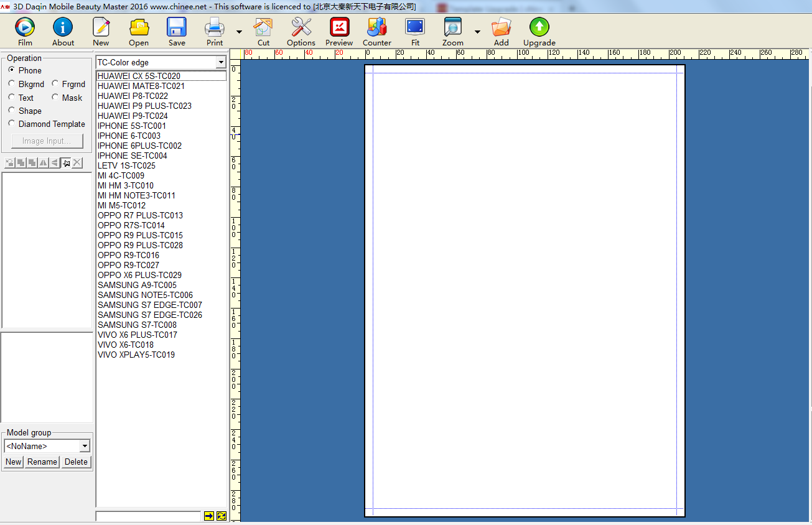Image resolution: width=812 pixels, height=525 pixels.
Task: Click the Zoom magnifier icon
Action: (x=452, y=27)
